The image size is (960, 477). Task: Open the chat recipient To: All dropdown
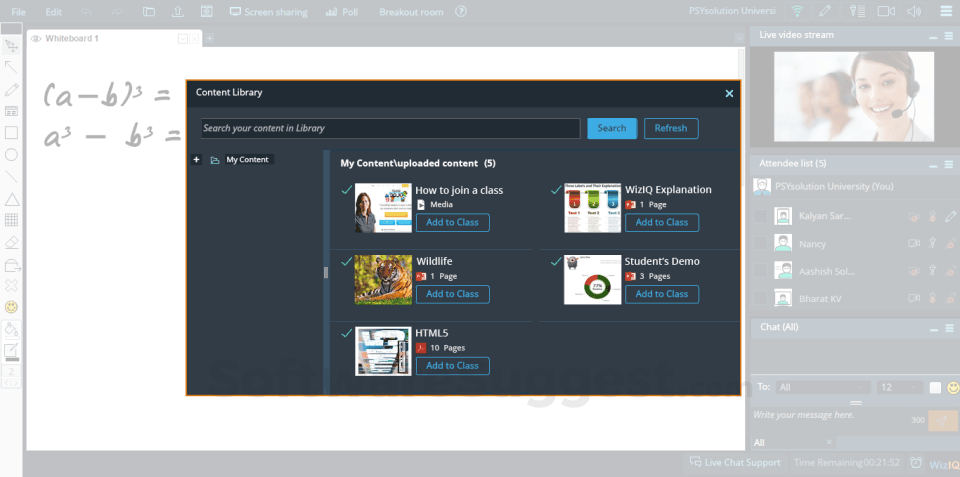pyautogui.click(x=822, y=387)
